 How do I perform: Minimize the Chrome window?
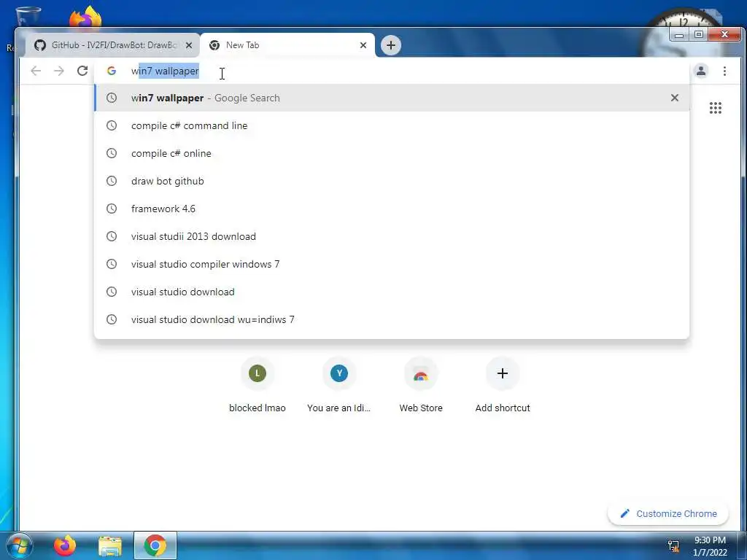(x=679, y=34)
